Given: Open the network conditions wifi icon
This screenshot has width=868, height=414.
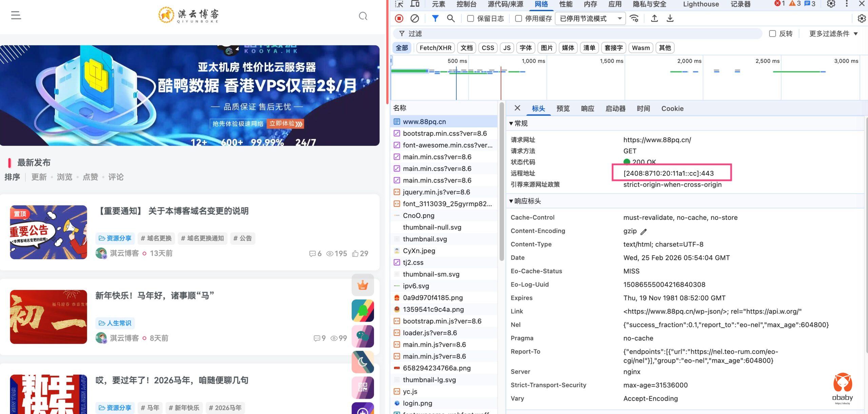Looking at the screenshot, I should (634, 18).
